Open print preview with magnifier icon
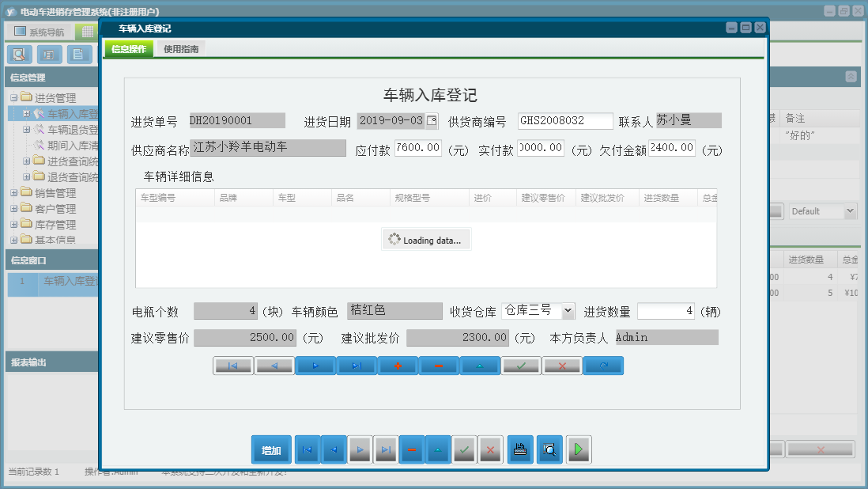 (549, 449)
